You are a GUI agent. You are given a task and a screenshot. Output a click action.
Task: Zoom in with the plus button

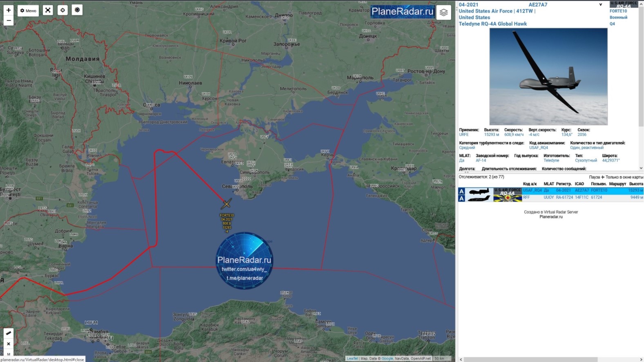click(9, 10)
